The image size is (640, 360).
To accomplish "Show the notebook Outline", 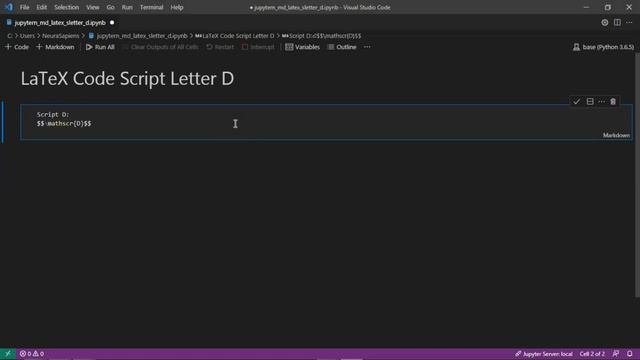I will point(342,47).
